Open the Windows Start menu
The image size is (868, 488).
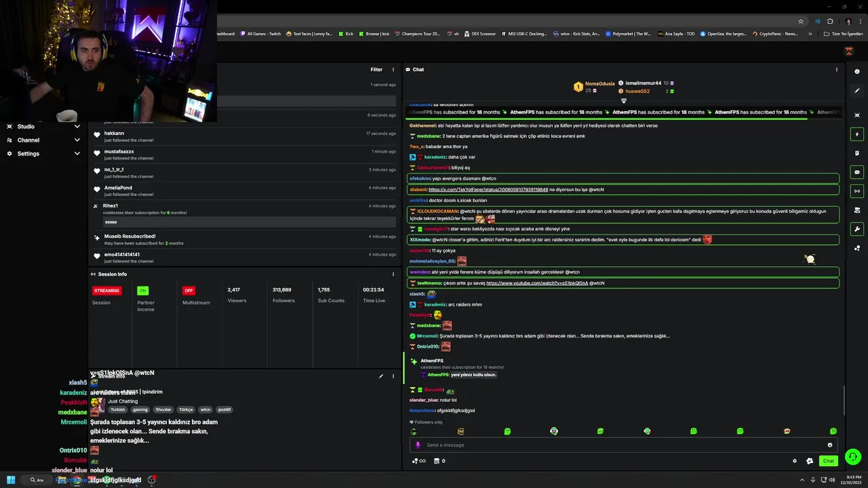click(x=11, y=480)
